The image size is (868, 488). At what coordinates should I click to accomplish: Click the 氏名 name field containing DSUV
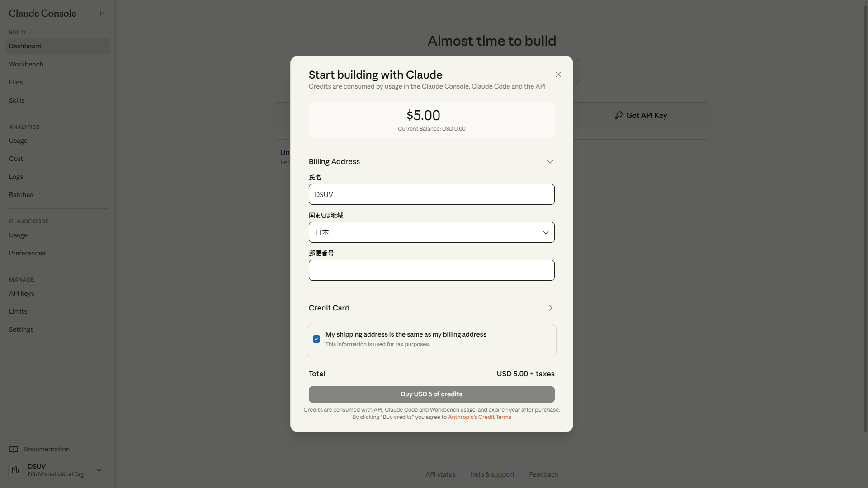click(x=431, y=194)
